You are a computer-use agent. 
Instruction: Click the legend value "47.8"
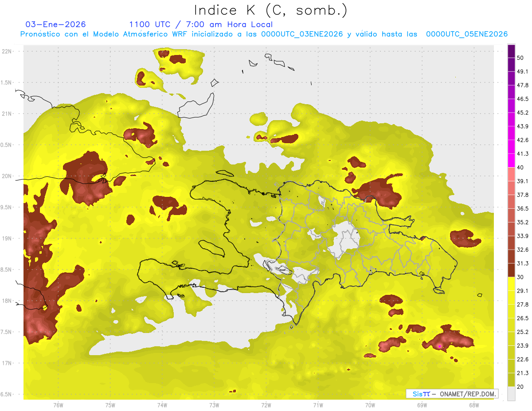coord(522,86)
